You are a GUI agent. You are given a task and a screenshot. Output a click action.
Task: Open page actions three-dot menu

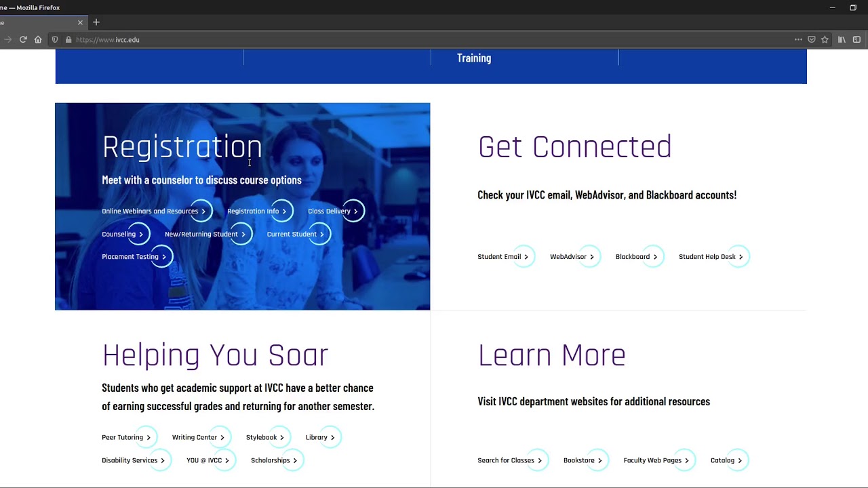pos(798,39)
